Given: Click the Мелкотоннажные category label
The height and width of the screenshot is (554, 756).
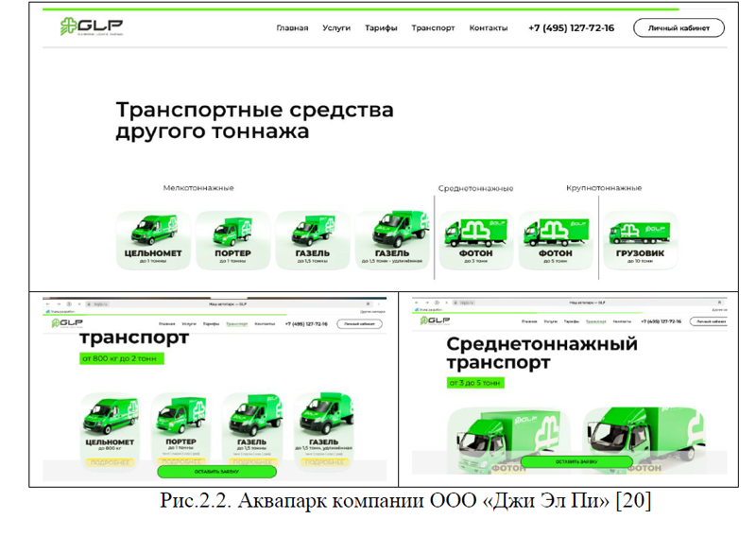Looking at the screenshot, I should 198,188.
